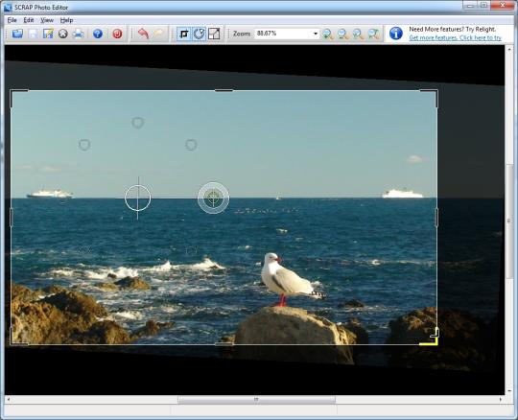518x420 pixels.
Task: Click the horizontal scrollbar right arrow
Action: (x=501, y=400)
